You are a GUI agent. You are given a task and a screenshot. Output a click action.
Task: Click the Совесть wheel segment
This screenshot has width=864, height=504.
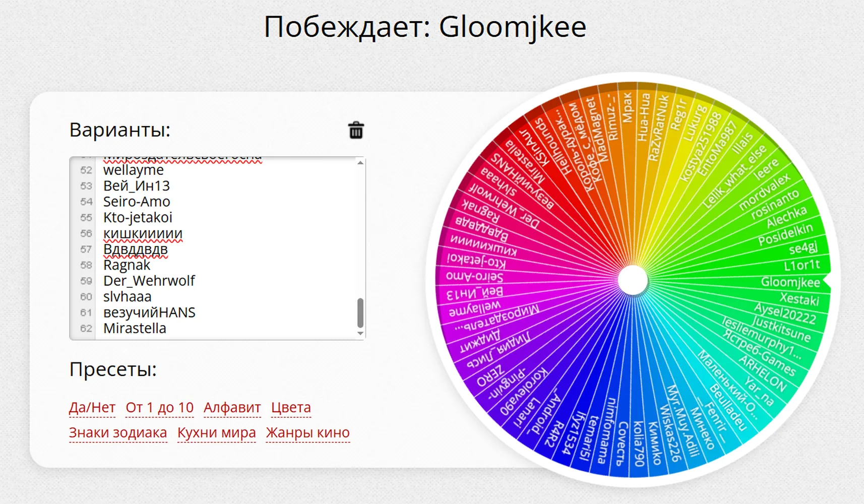[622, 444]
